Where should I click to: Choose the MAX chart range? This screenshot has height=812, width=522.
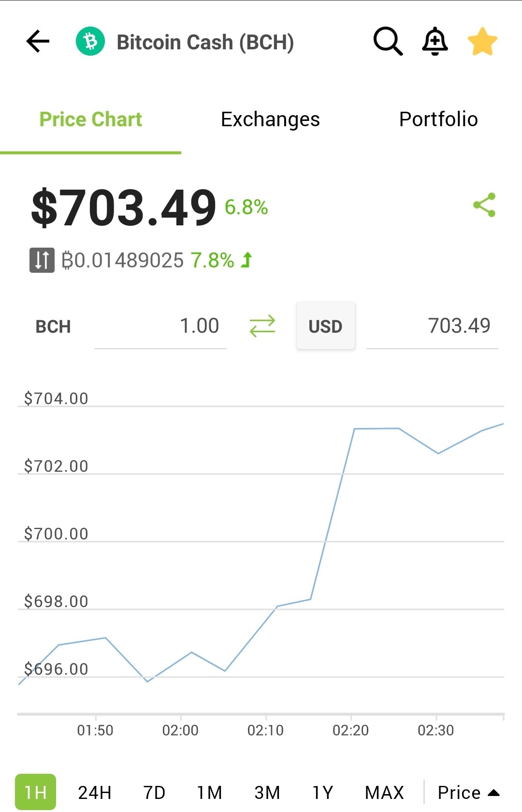[x=384, y=793]
